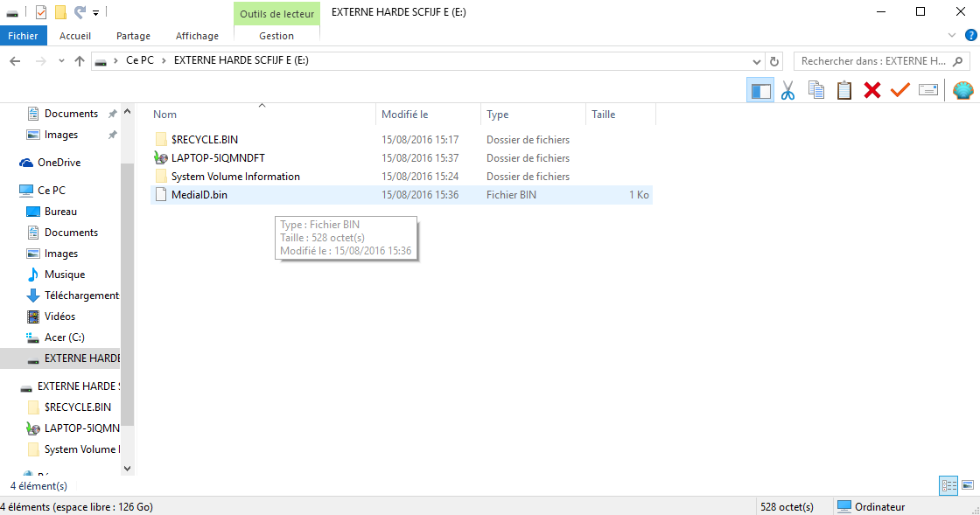The image size is (980, 515).
Task: Refresh the current folder view
Action: pyautogui.click(x=774, y=61)
